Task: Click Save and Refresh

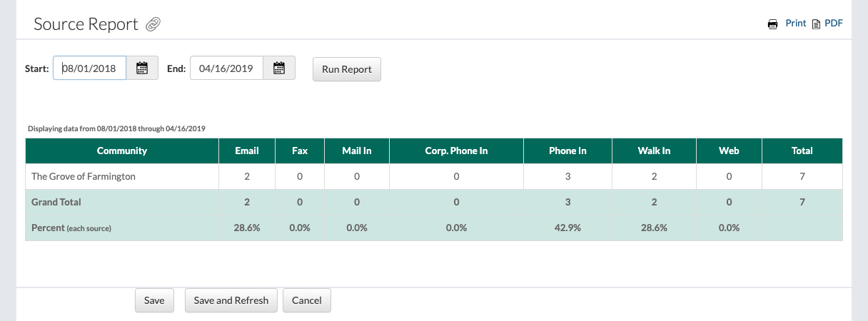Action: tap(231, 300)
